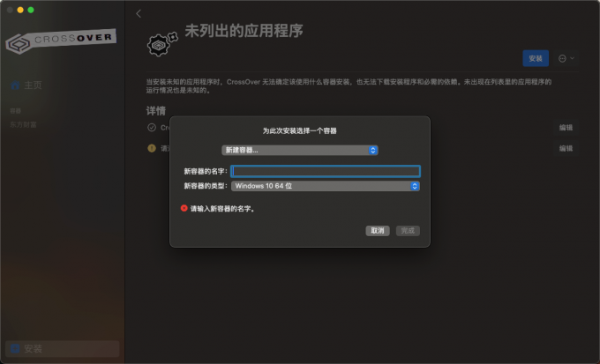
Task: Click the 详情 section heading
Action: coord(156,111)
